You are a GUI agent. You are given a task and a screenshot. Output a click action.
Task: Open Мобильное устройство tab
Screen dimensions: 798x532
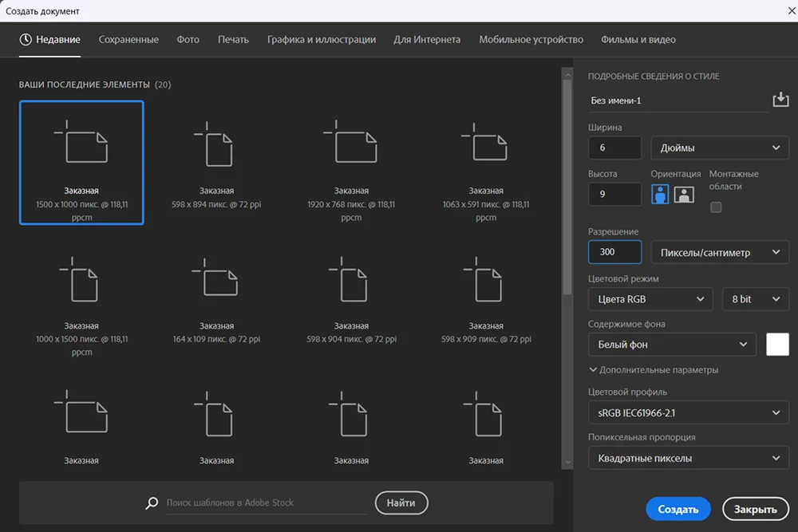(x=531, y=40)
